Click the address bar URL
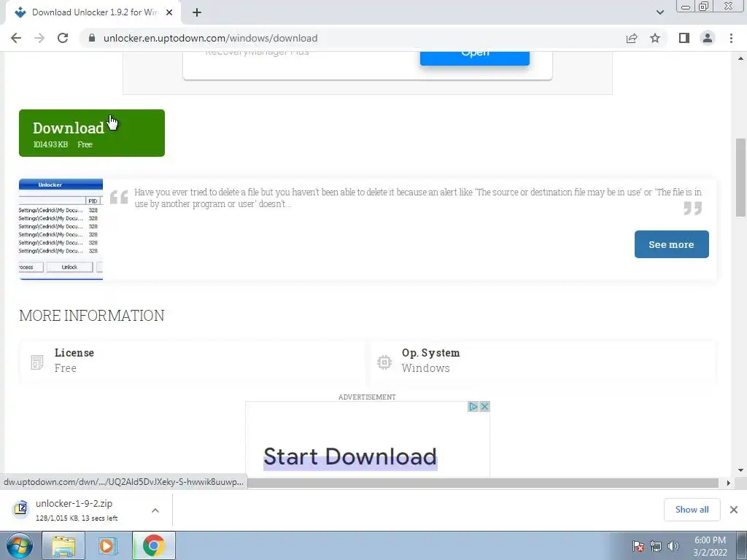The width and height of the screenshot is (747, 560). 211,38
